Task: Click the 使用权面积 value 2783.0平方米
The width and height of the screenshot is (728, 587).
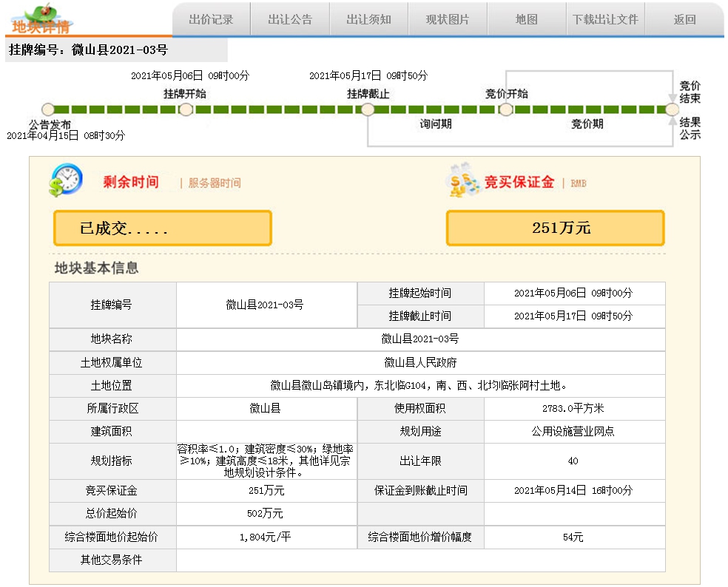Action: coord(573,408)
